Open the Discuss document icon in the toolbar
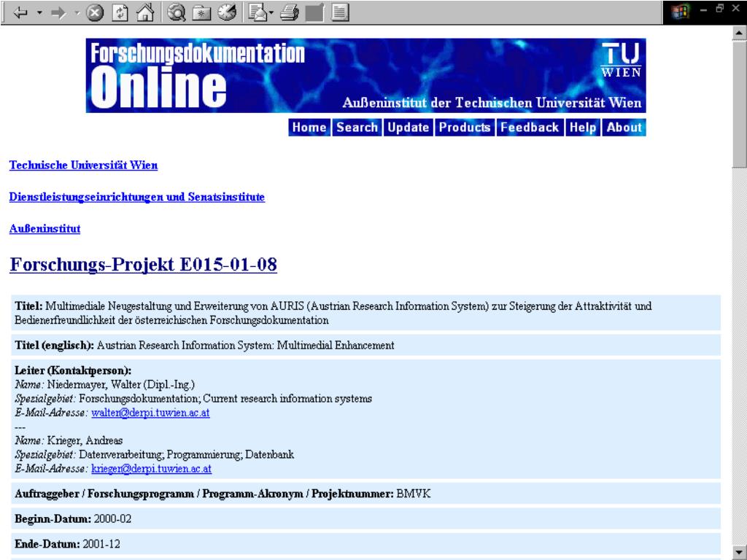Viewport: 747px width, 560px height. click(339, 13)
